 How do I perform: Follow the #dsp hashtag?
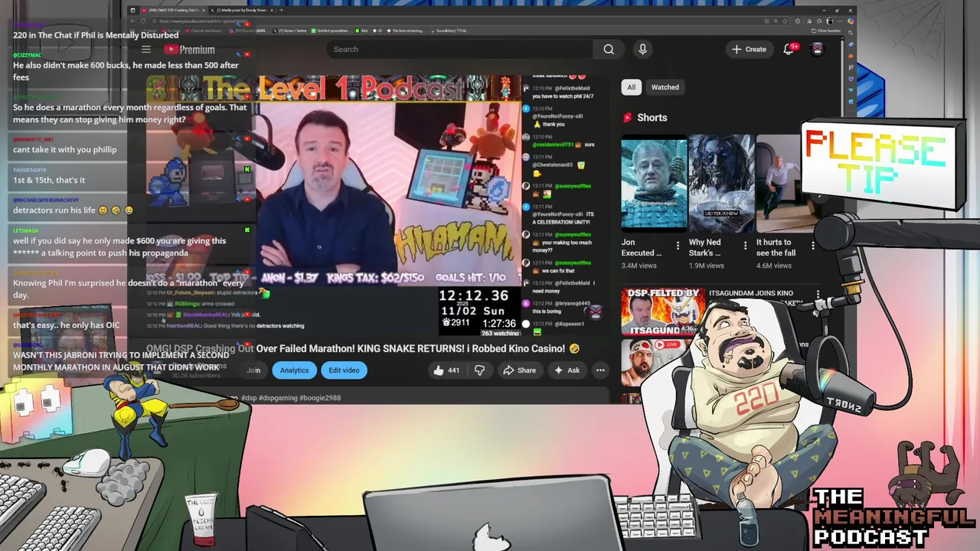[249, 398]
